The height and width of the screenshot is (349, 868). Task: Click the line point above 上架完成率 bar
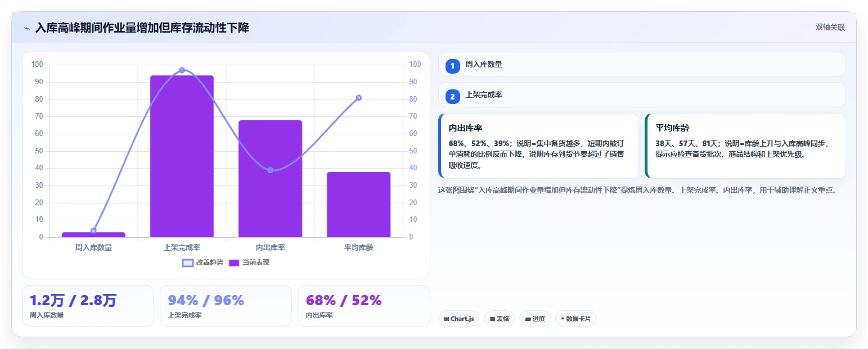pos(182,70)
